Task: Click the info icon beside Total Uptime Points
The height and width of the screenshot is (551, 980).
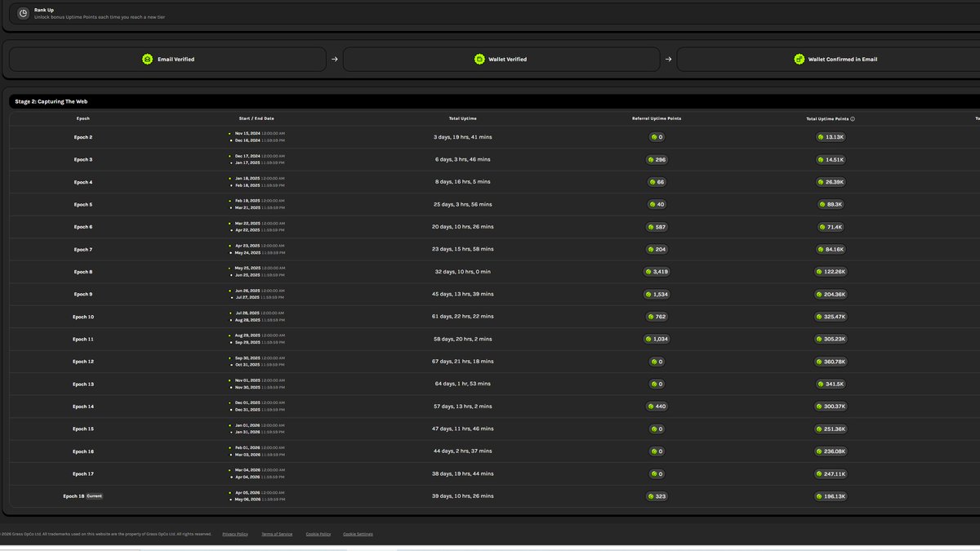Action: pos(853,118)
